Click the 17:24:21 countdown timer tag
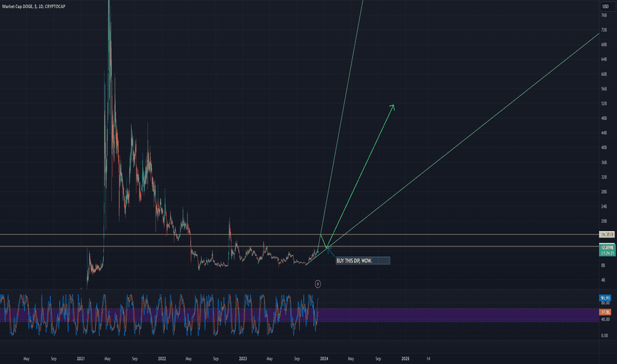The width and height of the screenshot is (617, 364). [607, 253]
